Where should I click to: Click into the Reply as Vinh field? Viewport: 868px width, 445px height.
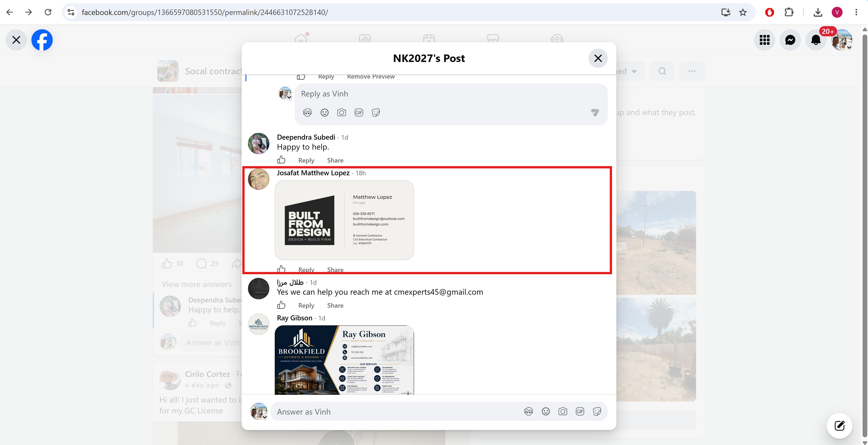(x=451, y=94)
